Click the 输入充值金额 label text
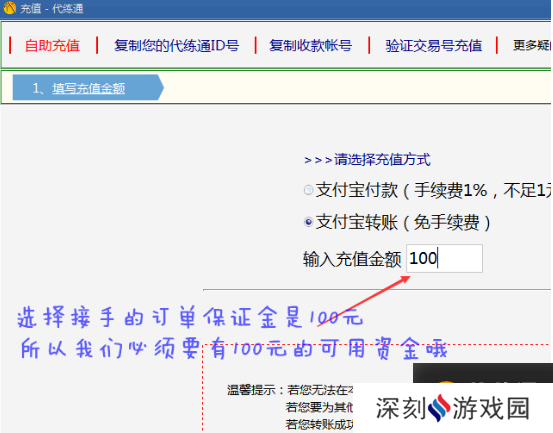 pos(352,259)
